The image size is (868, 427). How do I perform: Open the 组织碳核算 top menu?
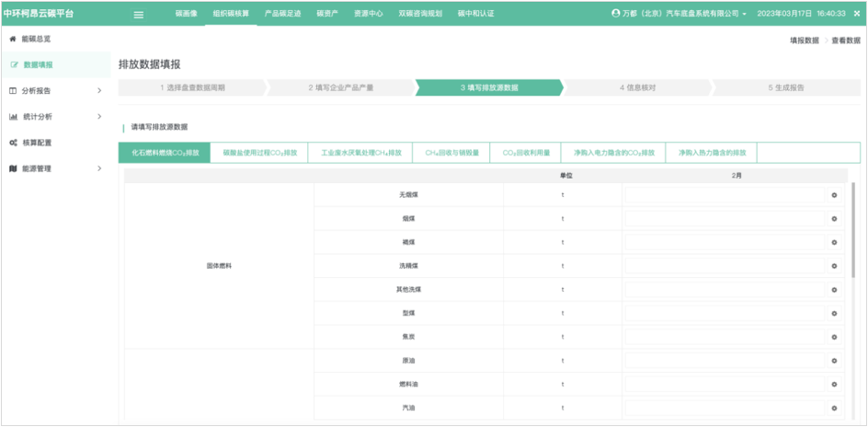click(230, 14)
